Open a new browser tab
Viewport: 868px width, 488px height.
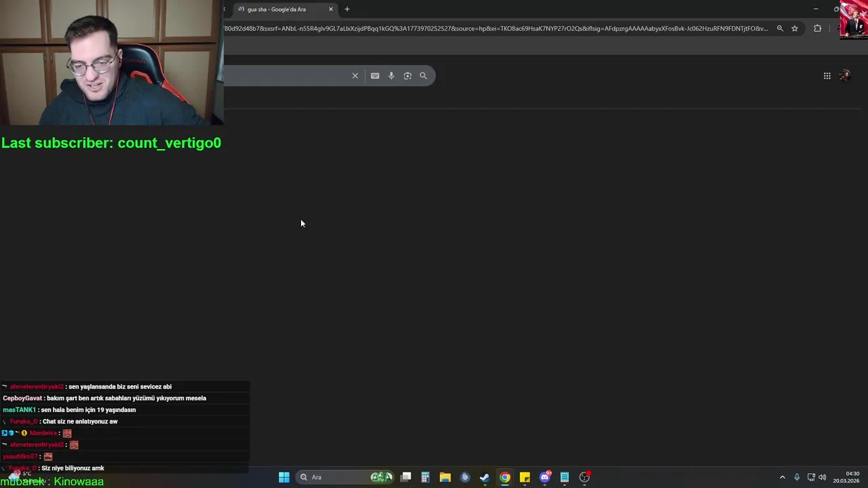(x=347, y=9)
